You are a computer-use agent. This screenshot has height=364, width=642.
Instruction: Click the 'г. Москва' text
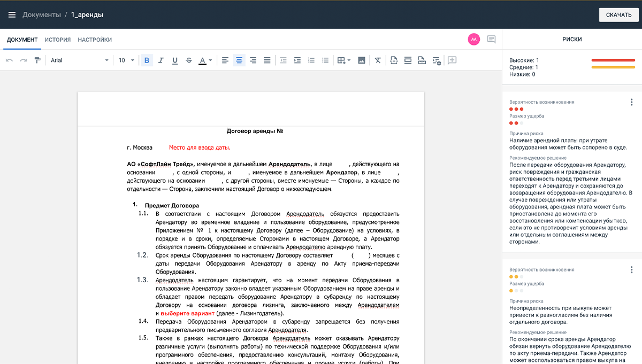pos(140,148)
